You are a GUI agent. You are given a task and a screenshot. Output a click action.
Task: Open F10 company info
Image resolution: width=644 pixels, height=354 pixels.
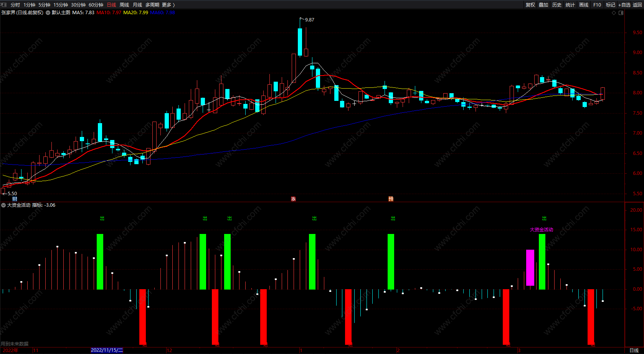597,5
